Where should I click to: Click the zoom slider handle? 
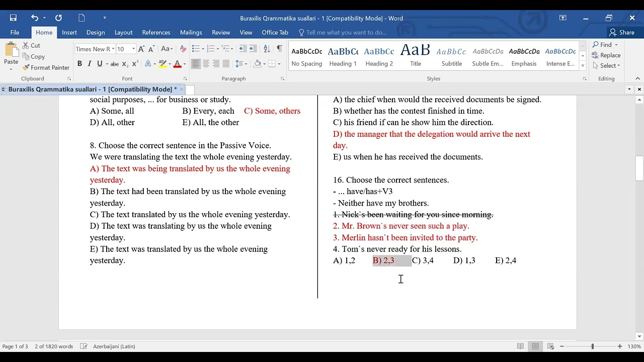593,346
